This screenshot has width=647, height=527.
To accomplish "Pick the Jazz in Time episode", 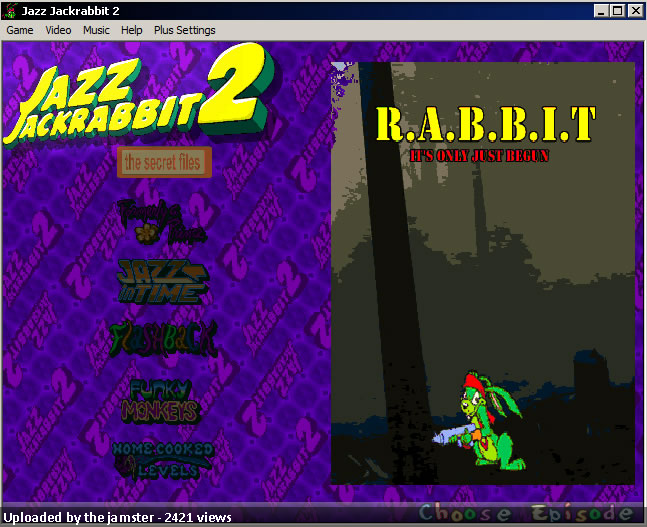I will (163, 280).
